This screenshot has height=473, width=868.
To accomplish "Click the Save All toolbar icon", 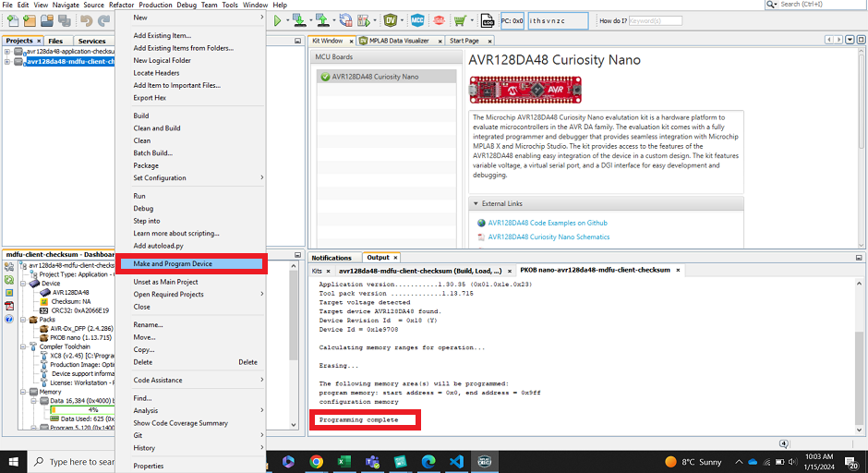I will click(65, 21).
